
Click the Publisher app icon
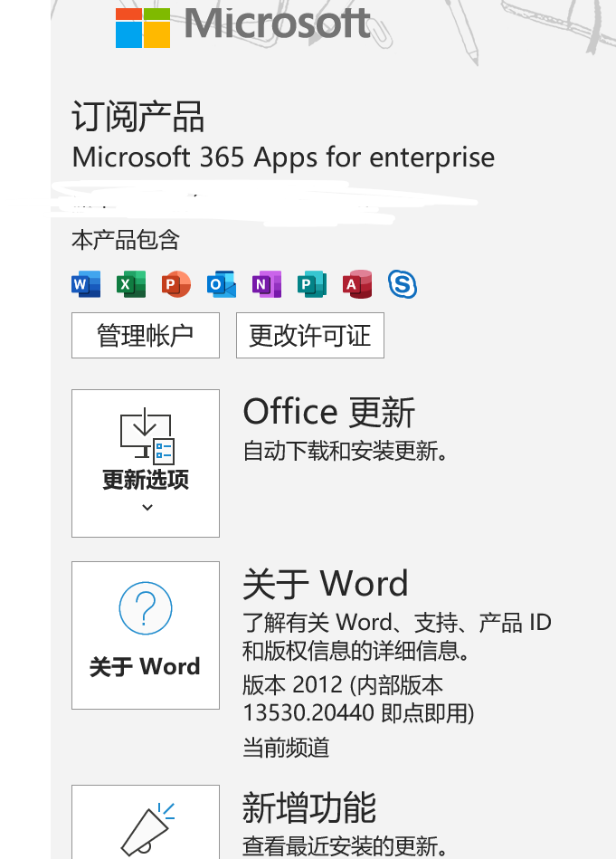click(x=311, y=284)
